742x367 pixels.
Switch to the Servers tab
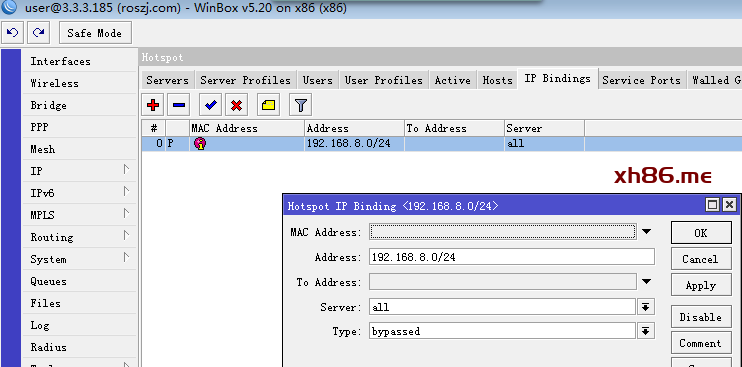[168, 80]
